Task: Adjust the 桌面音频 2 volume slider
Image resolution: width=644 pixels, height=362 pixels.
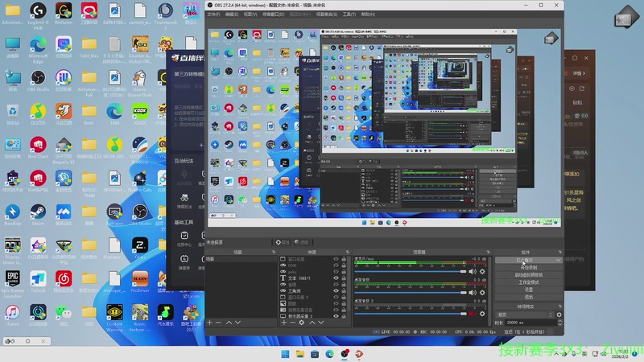Action: point(411,314)
